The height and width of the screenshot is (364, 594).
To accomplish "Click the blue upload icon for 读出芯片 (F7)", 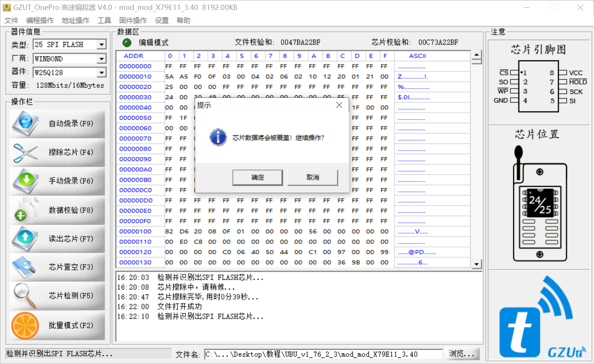I will [25, 239].
